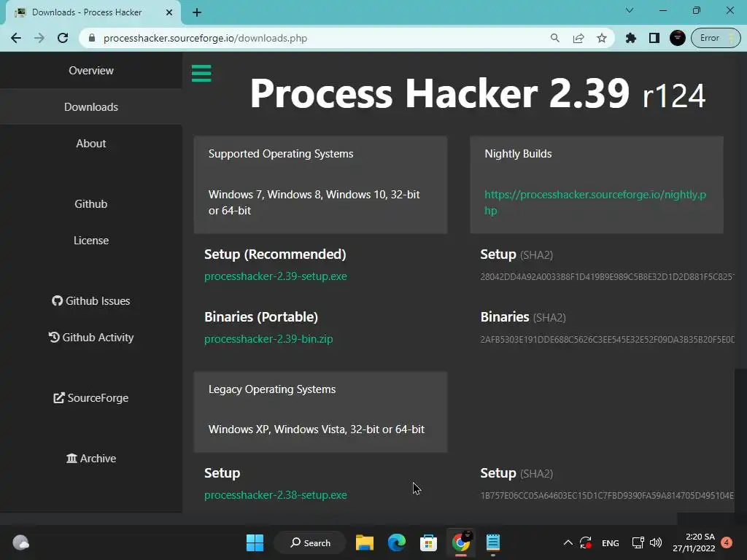Open network settings tray icon

point(638,542)
